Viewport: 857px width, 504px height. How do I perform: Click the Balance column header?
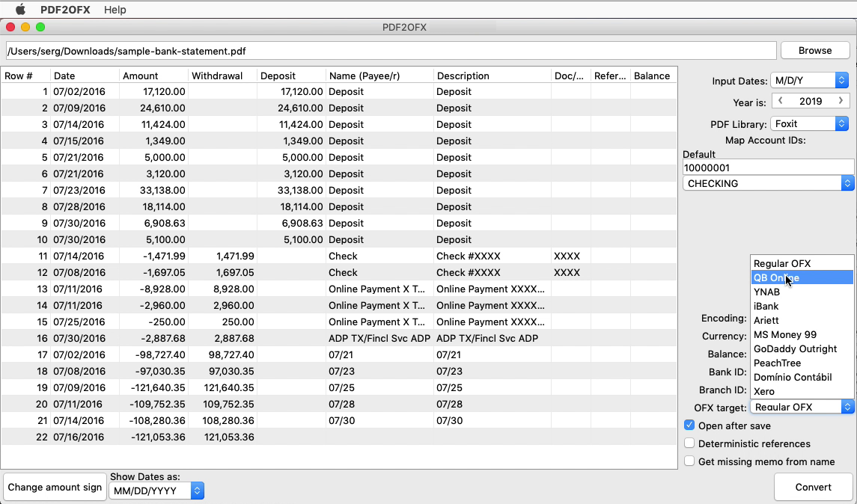[653, 76]
